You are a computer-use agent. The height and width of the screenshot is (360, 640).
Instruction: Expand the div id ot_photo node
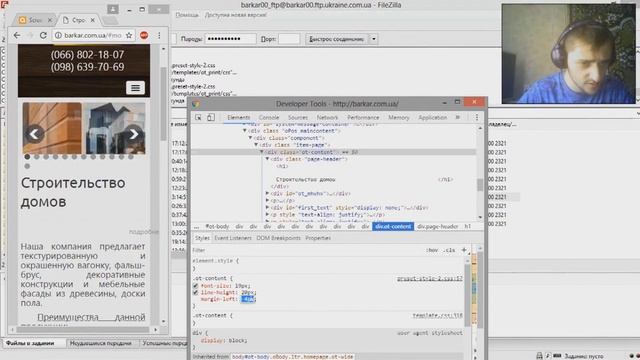[x=268, y=193]
